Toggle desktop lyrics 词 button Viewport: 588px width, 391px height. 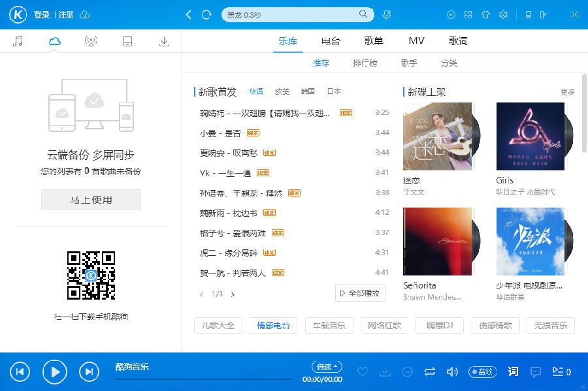pos(513,371)
